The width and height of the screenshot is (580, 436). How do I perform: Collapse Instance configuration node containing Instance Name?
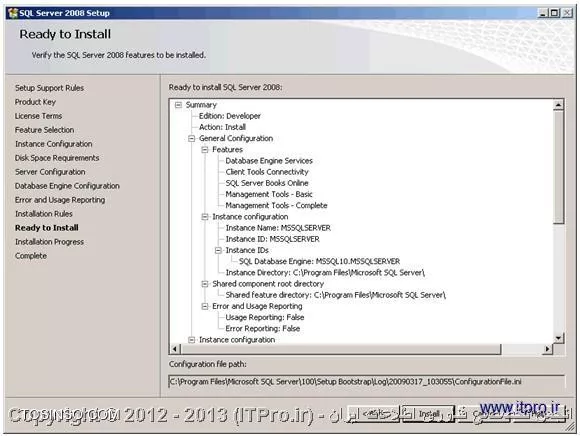click(x=205, y=217)
